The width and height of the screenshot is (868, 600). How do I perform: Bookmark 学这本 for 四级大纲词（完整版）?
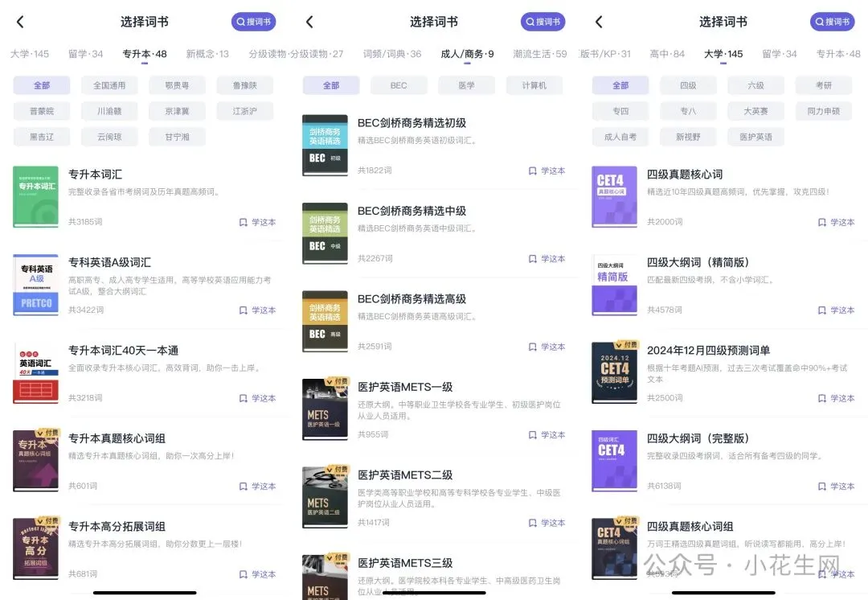pos(837,487)
